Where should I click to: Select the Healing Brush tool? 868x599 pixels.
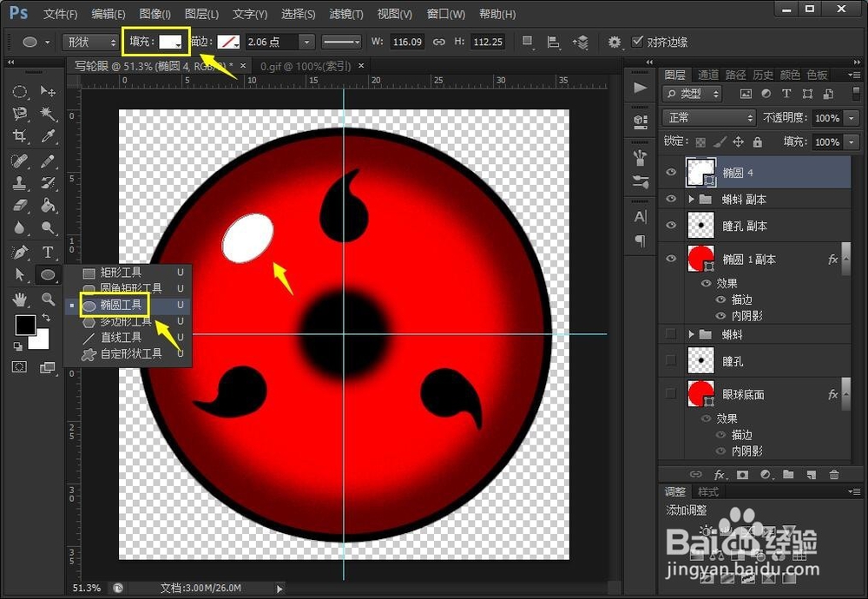click(20, 161)
